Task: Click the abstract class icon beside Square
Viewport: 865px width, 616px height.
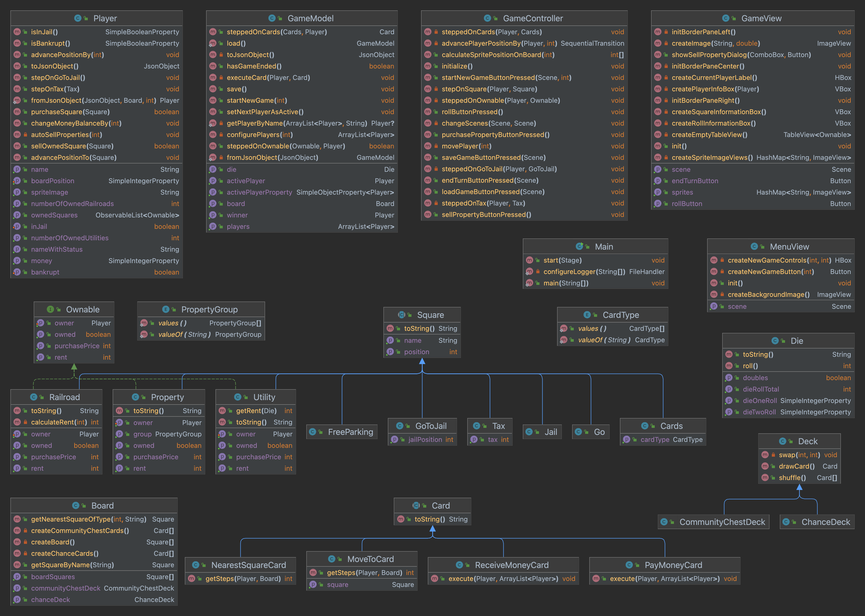Action: tap(402, 315)
